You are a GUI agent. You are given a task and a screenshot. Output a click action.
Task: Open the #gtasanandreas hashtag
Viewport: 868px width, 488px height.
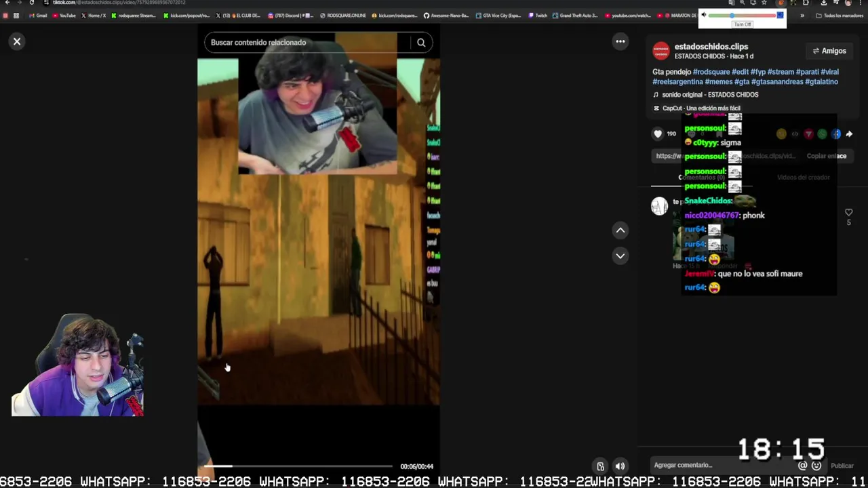click(x=777, y=82)
